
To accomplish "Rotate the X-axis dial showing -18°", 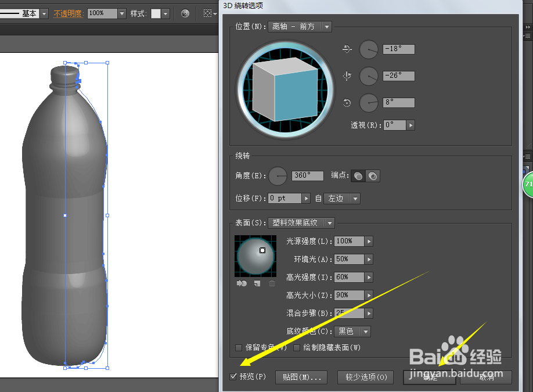I will [x=369, y=49].
